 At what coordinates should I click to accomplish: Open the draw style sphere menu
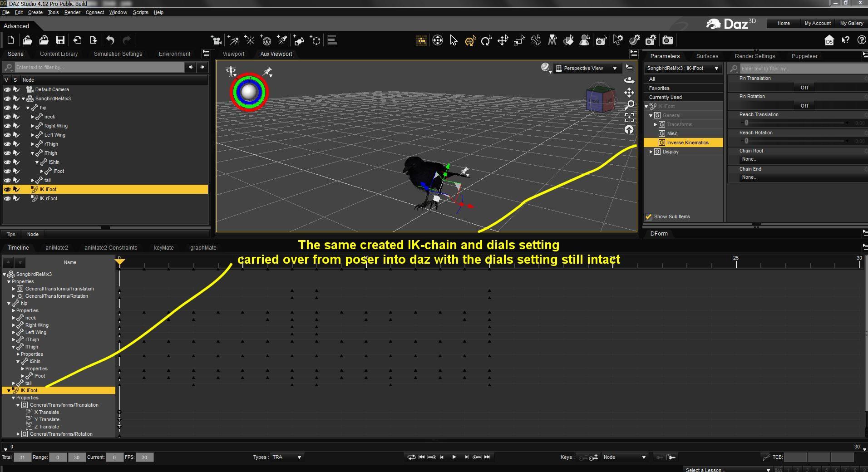click(546, 68)
